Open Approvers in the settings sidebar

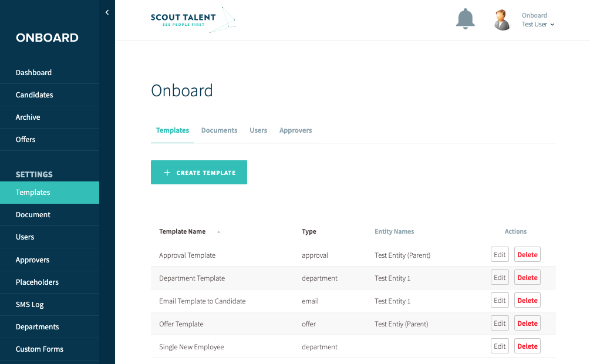(x=50, y=259)
